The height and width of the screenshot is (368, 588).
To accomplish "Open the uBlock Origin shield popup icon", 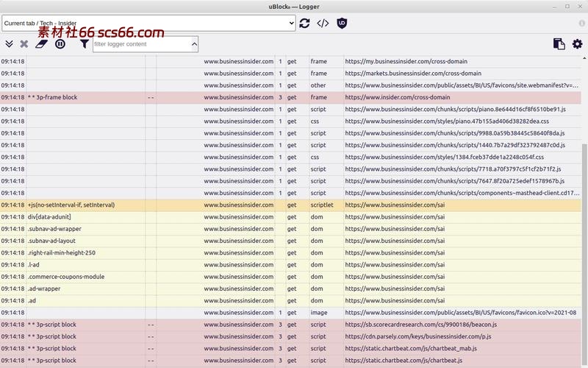I will point(342,24).
